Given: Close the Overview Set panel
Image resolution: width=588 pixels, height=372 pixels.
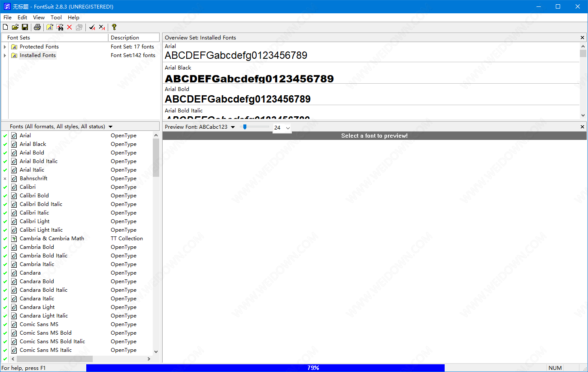Looking at the screenshot, I should 582,38.
